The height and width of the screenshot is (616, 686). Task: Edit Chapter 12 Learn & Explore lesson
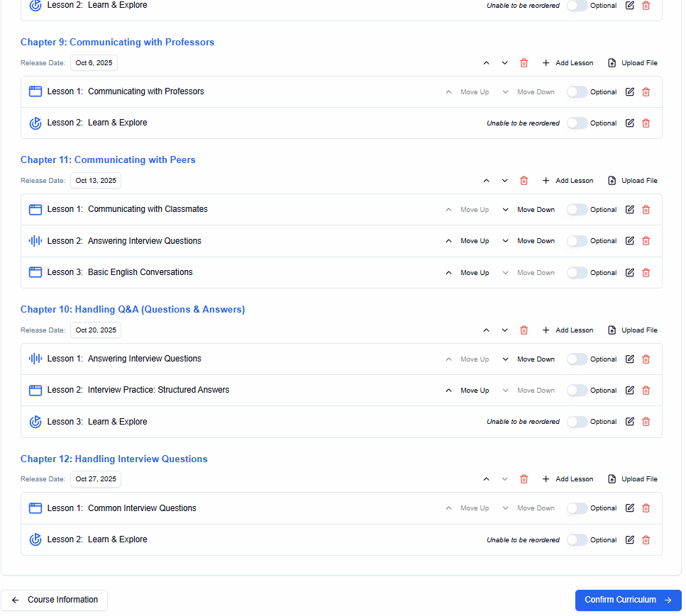629,540
